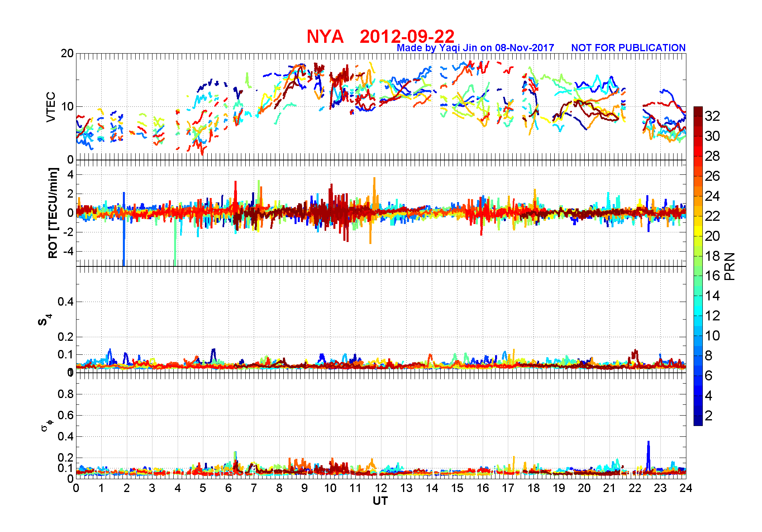Image resolution: width=762 pixels, height=532 pixels.
Task: Click the 20 tick on the VTEC axis
Action: (67, 53)
